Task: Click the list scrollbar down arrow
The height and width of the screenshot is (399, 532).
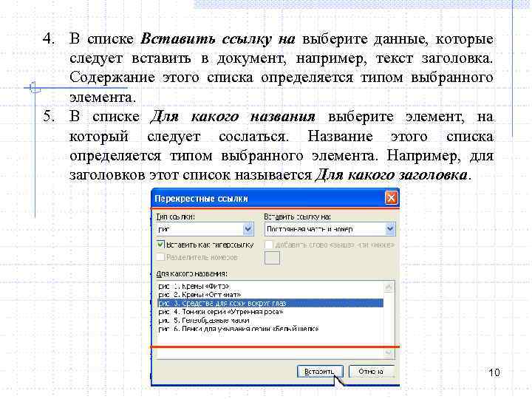Action: point(389,353)
